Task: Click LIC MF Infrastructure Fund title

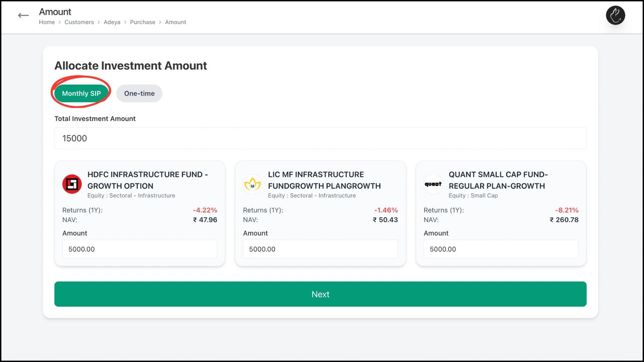Action: pyautogui.click(x=324, y=180)
